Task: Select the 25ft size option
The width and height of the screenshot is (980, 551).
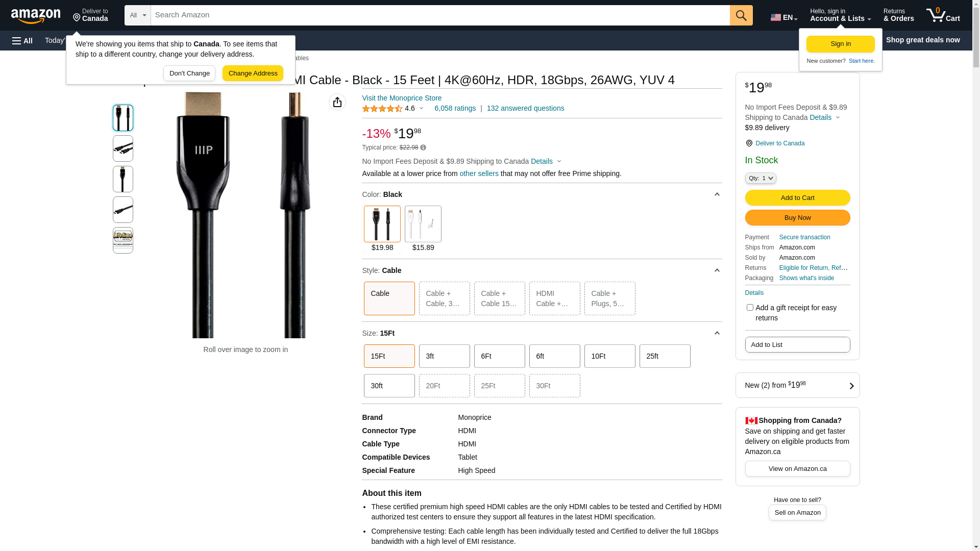Action: pos(665,356)
